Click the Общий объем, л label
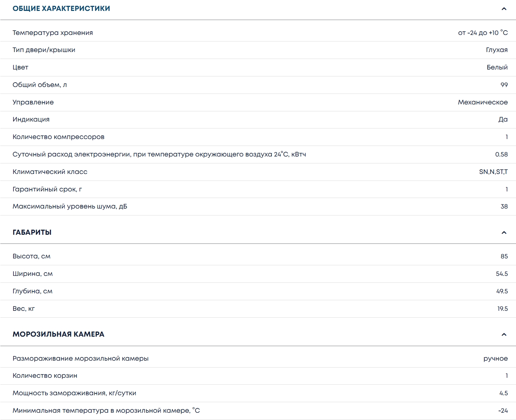Viewport: 516px width, 420px height. pos(40,85)
